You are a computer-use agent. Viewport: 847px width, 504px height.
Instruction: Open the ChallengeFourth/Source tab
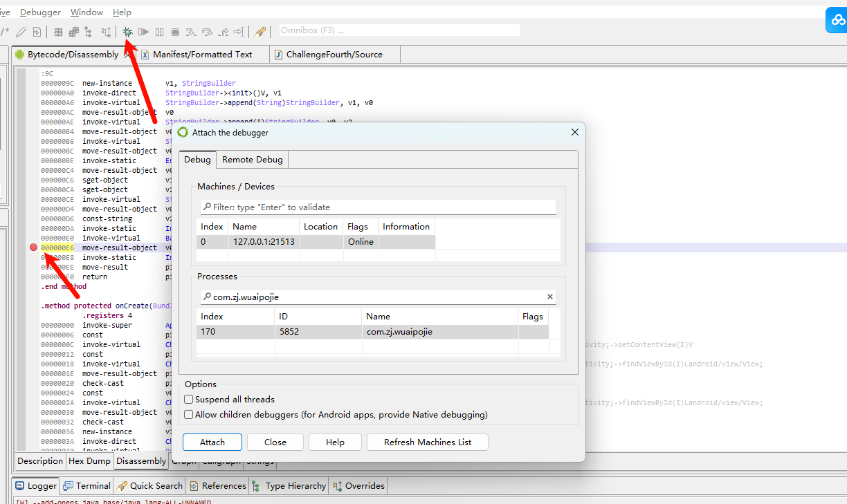(334, 54)
